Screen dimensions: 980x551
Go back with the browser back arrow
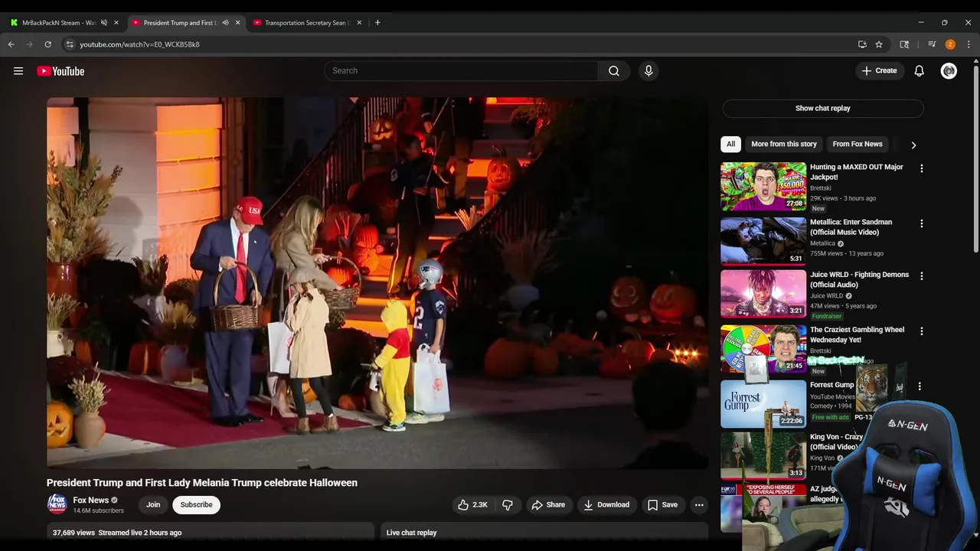(x=11, y=44)
